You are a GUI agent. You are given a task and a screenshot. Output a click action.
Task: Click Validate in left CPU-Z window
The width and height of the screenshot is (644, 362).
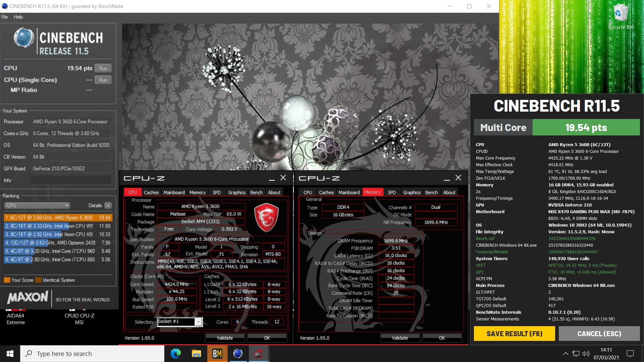click(x=225, y=338)
